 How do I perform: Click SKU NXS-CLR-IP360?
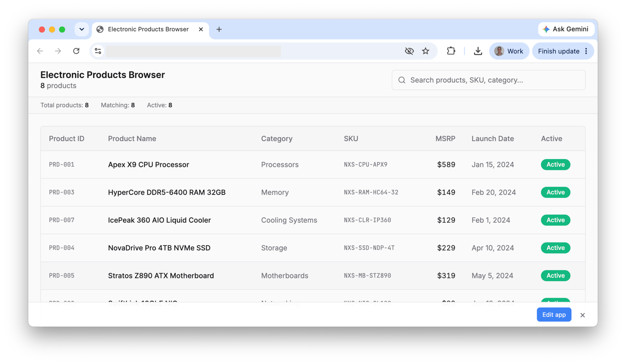367,220
